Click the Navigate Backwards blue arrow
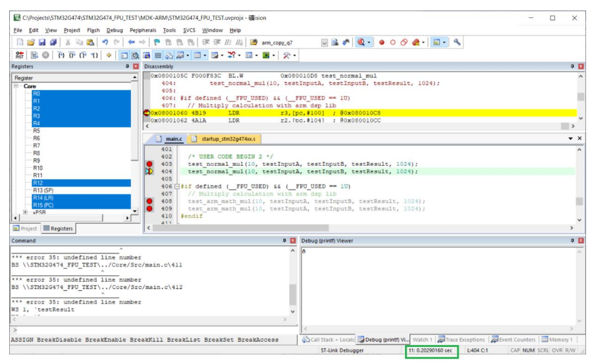 point(131,42)
